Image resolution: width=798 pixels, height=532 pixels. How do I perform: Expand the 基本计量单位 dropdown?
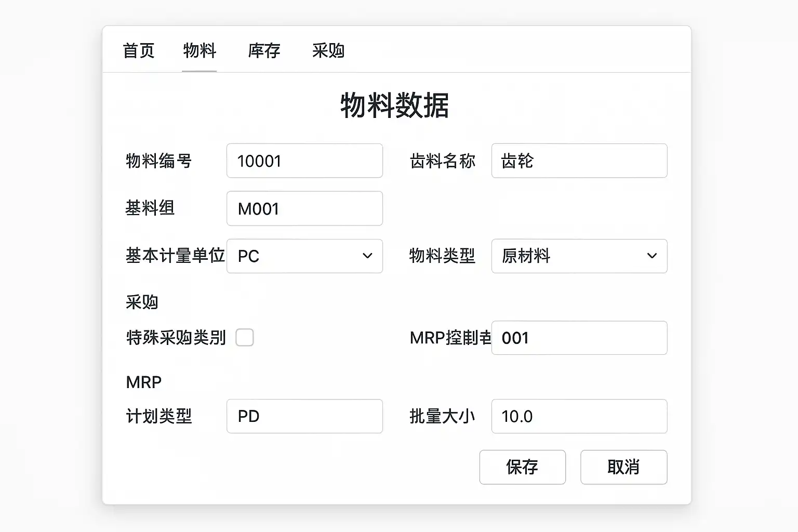[x=304, y=256]
